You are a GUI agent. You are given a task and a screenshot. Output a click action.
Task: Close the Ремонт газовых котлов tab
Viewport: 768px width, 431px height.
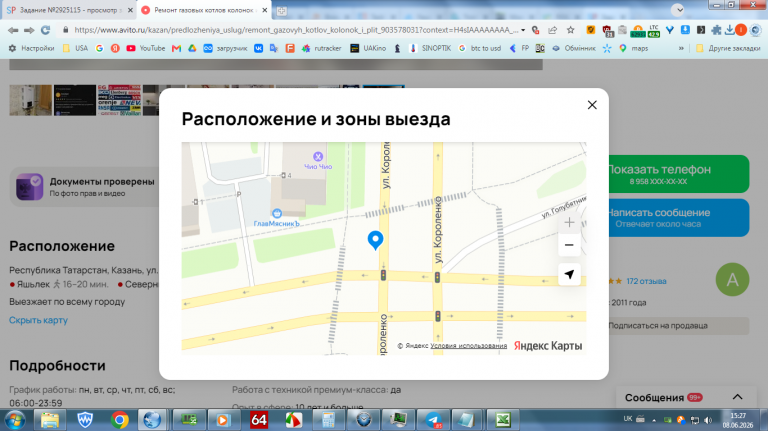pos(264,10)
